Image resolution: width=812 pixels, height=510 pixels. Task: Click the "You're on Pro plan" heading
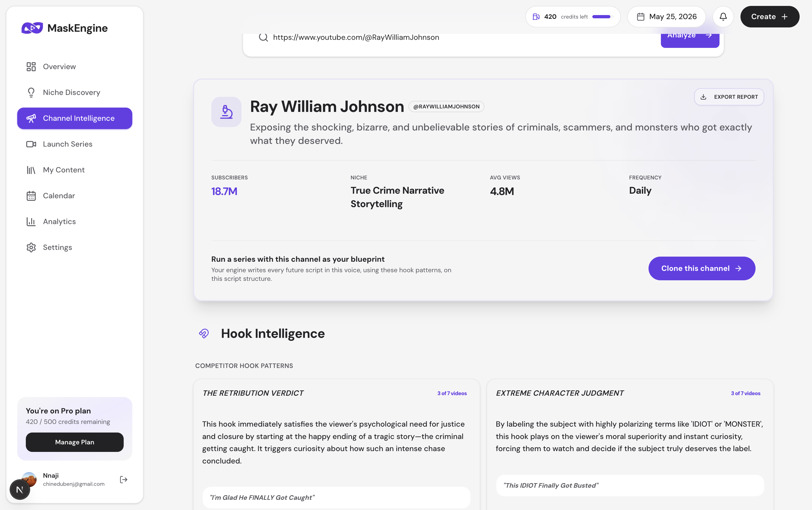coord(58,411)
